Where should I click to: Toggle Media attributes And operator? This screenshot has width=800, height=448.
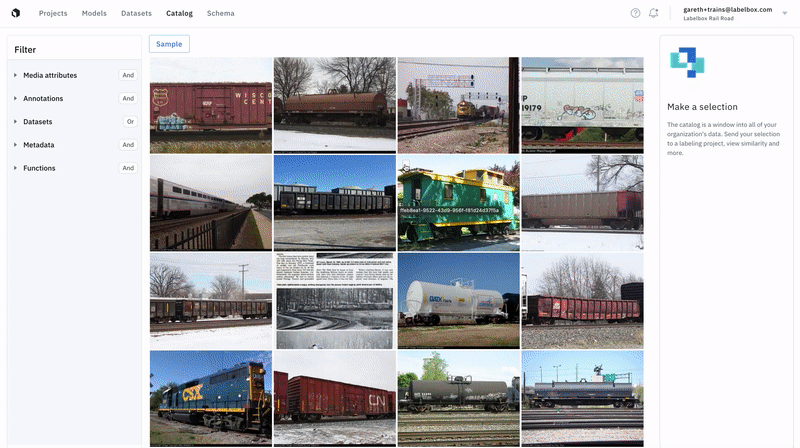coord(128,75)
